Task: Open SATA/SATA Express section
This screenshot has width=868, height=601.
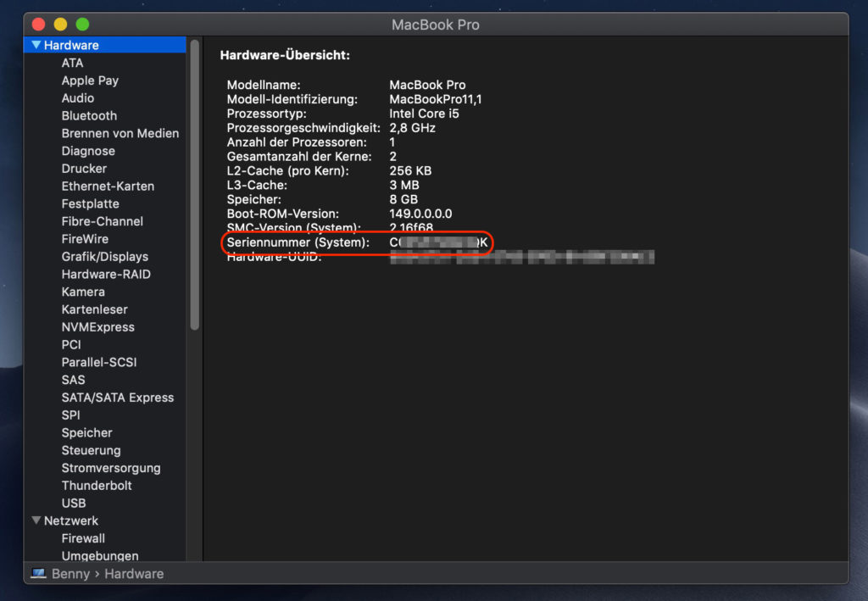Action: point(117,398)
